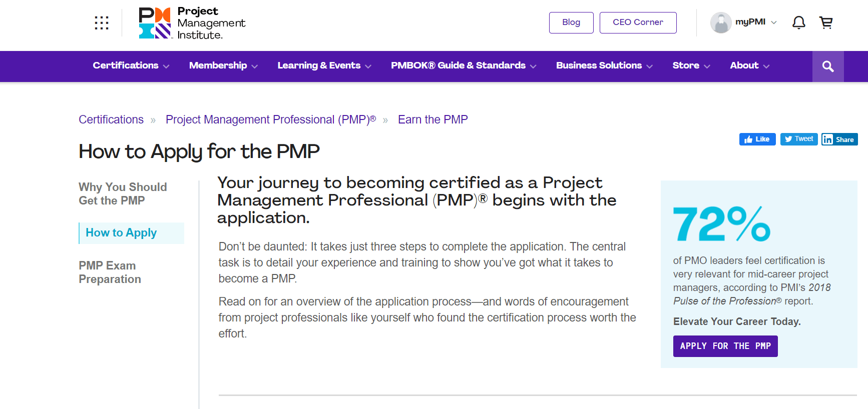View the shopping cart

826,22
